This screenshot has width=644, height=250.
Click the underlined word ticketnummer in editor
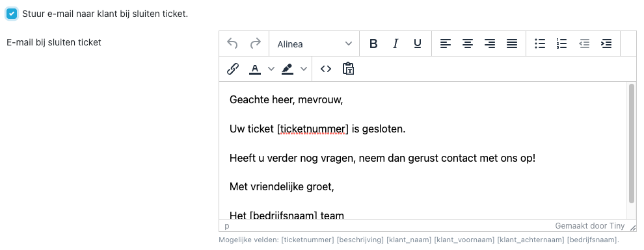click(x=312, y=129)
